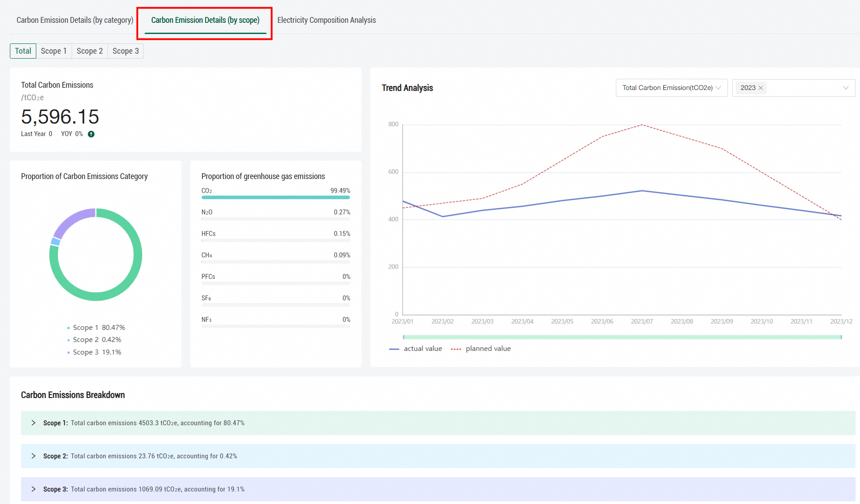Click the Total filter button

(x=23, y=51)
